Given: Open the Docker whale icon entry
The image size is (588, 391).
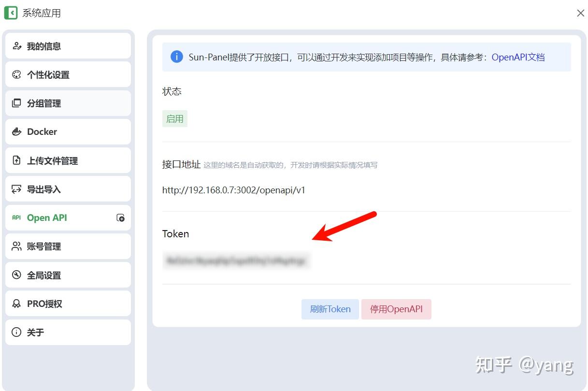Looking at the screenshot, I should [x=17, y=131].
